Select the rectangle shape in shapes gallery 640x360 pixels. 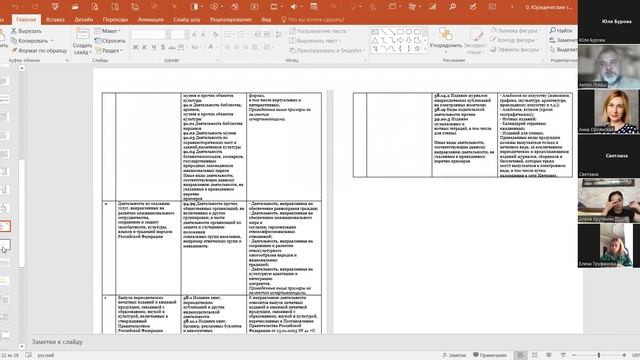coord(400,31)
